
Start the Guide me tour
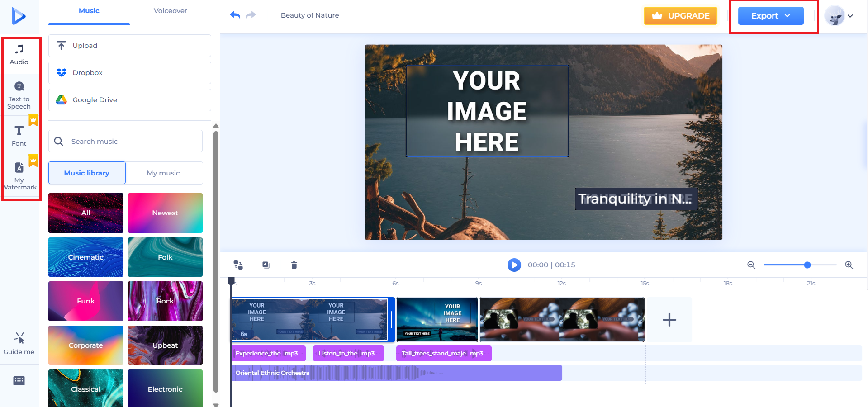coord(19,344)
